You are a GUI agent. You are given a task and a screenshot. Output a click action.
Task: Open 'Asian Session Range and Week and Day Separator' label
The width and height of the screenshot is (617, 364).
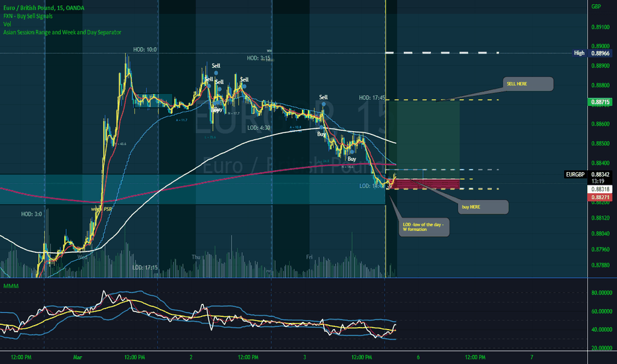pyautogui.click(x=62, y=32)
